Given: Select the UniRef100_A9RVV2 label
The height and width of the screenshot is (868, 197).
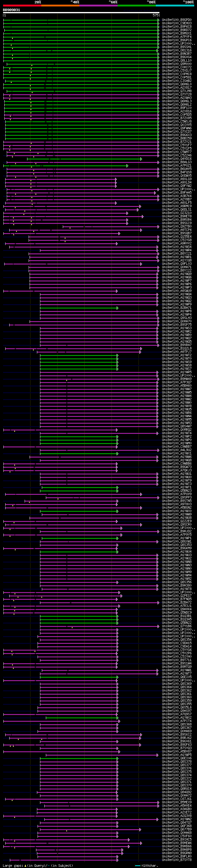Looking at the screenshot, I should tap(177, 244).
